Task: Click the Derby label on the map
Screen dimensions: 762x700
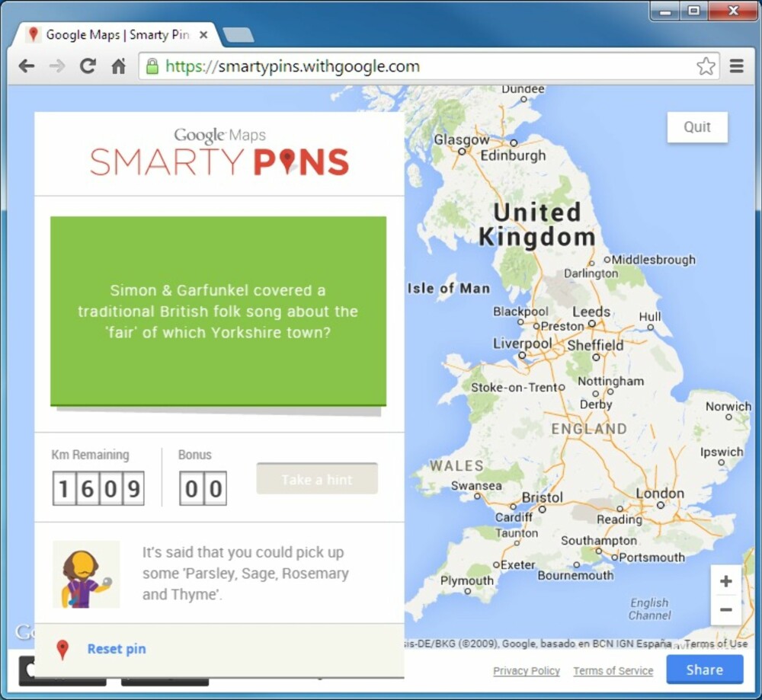Action: pos(596,404)
